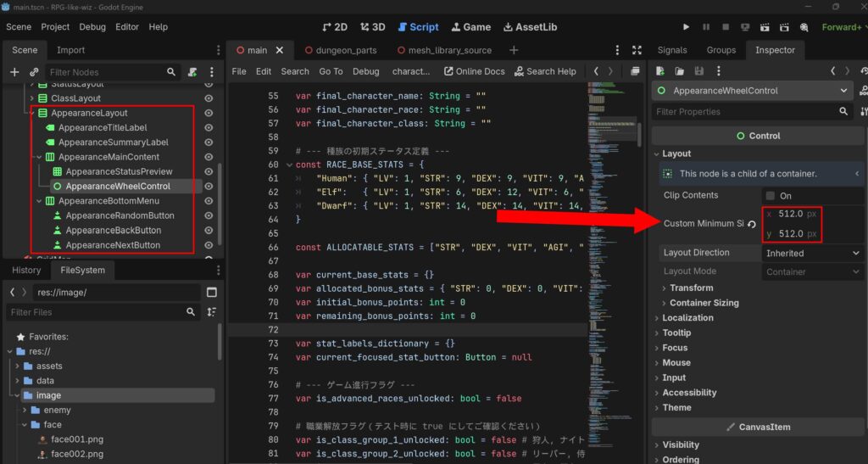Hide the AppearanceTitleLabel node

coord(209,127)
